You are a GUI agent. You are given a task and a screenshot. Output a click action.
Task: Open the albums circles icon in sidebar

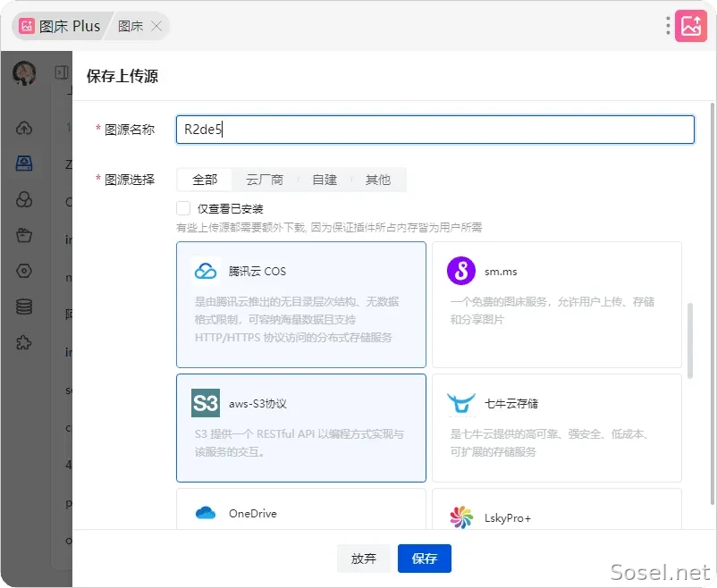(x=24, y=199)
